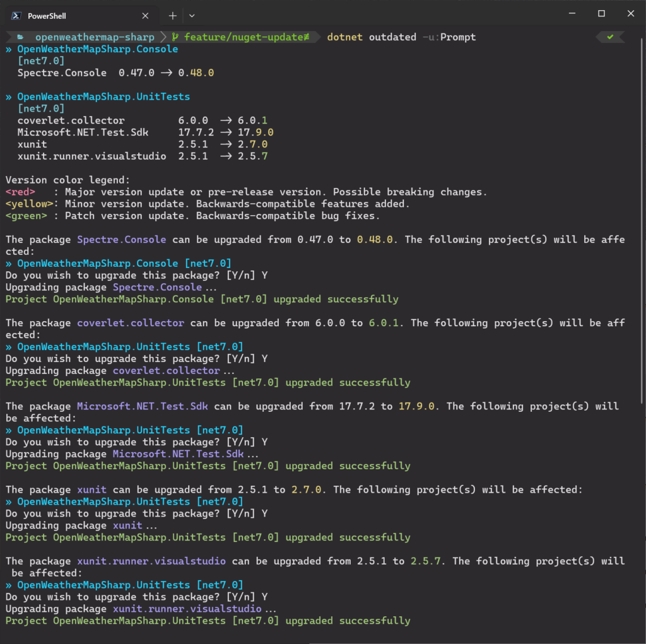Close the terminal window
This screenshot has width=646, height=644.
tap(630, 14)
